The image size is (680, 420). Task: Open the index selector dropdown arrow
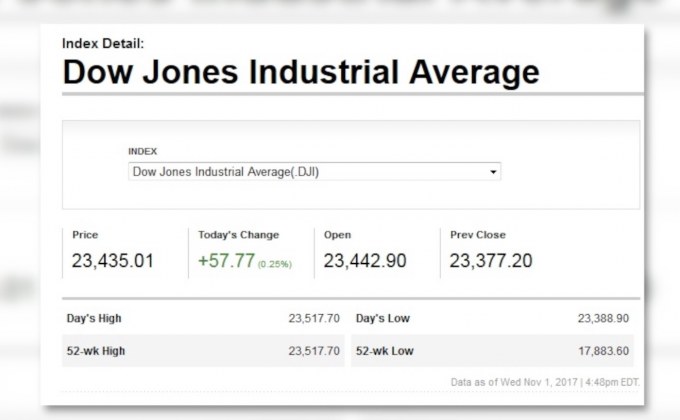pos(493,172)
